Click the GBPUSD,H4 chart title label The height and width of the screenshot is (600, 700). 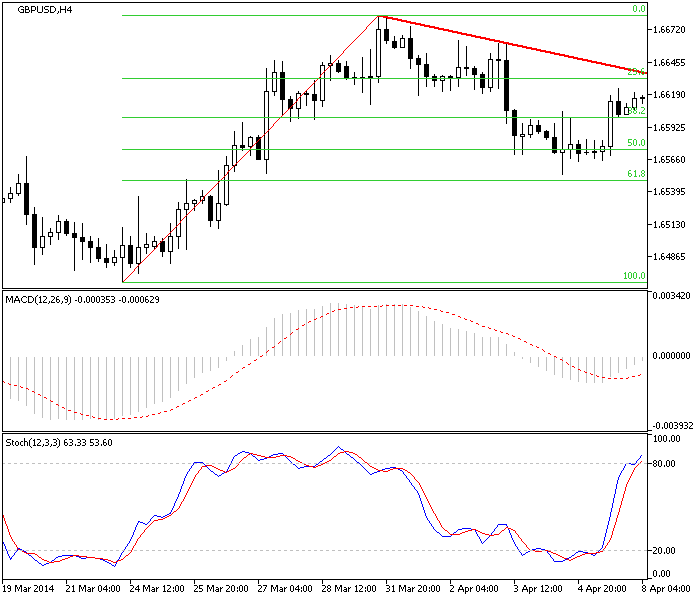pyautogui.click(x=45, y=9)
